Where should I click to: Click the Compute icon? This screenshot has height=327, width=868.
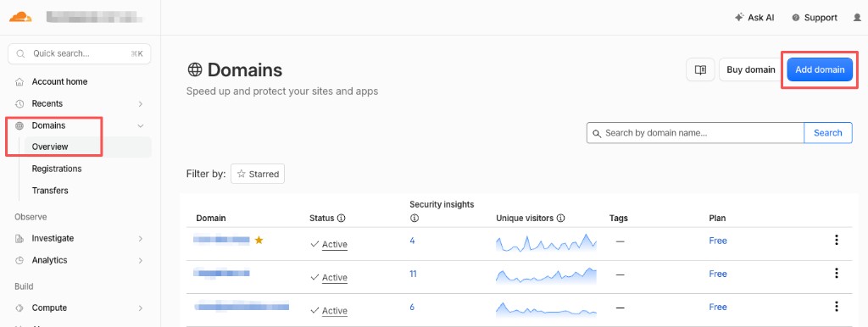pyautogui.click(x=19, y=308)
